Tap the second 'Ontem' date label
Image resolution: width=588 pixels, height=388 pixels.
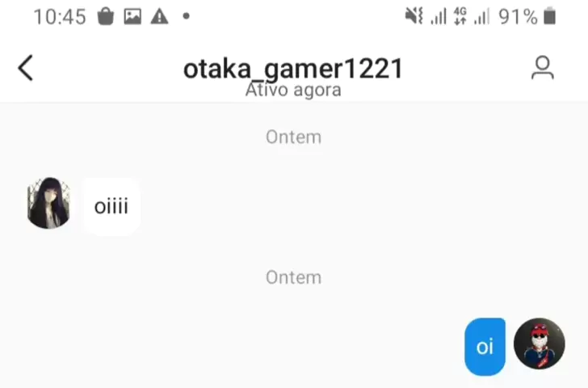[x=294, y=278]
